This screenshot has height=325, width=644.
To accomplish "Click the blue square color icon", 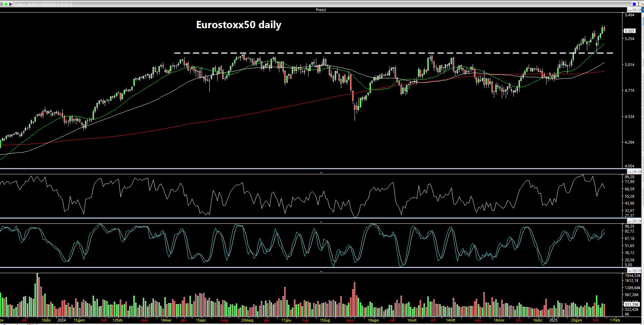I will click(x=634, y=4).
